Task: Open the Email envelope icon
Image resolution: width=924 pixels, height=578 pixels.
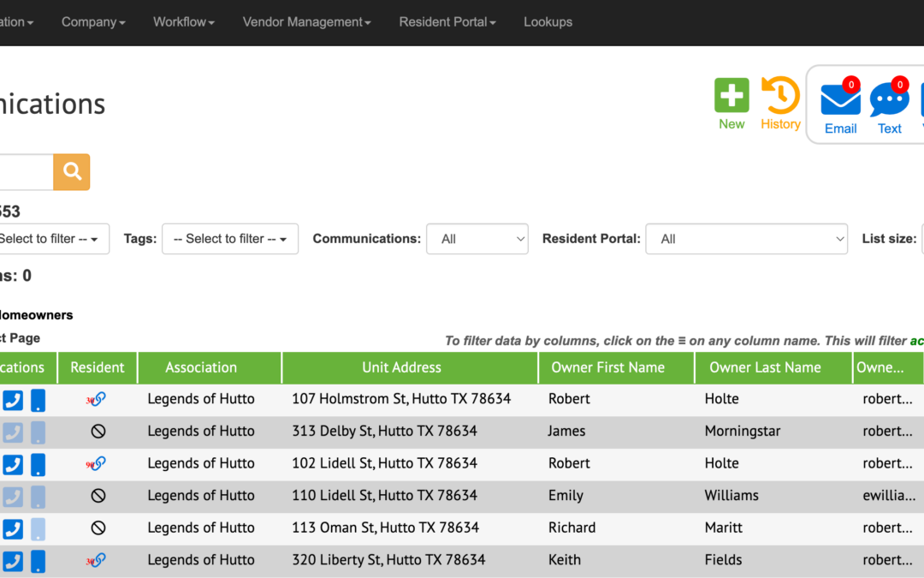Action: click(840, 101)
